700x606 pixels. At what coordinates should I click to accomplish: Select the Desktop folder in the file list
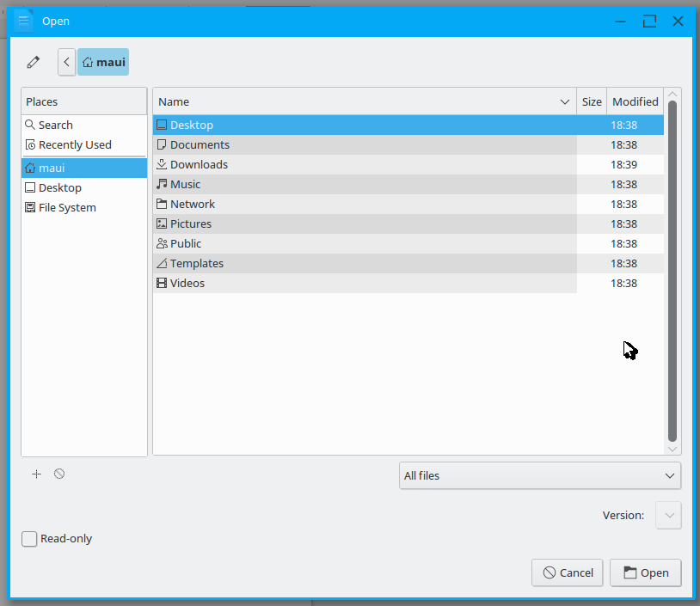click(408, 125)
